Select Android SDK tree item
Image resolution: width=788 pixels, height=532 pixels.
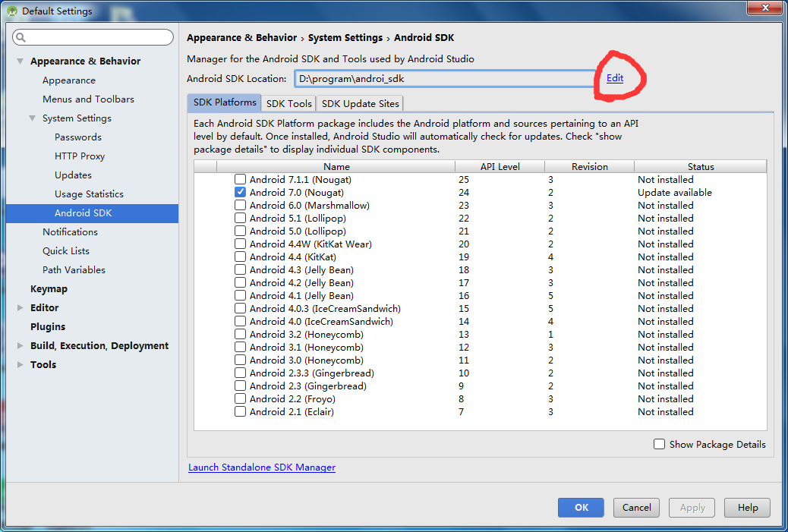tap(93, 213)
